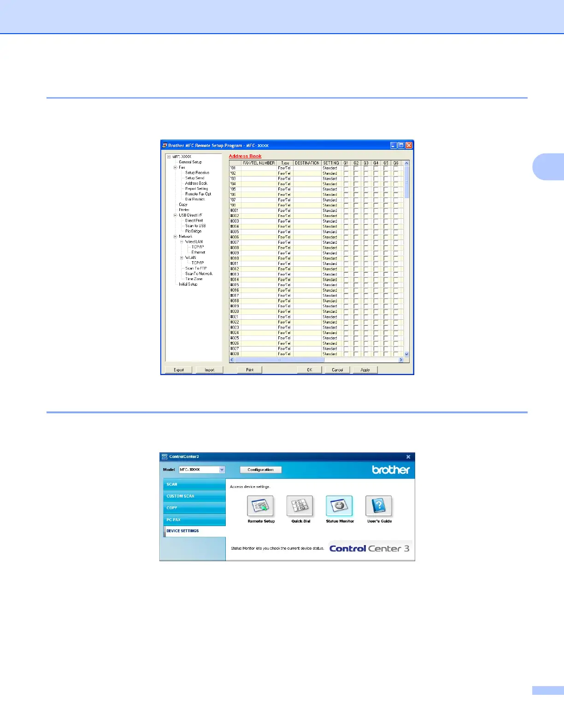Select Scan To FTP in the tree

(196, 268)
